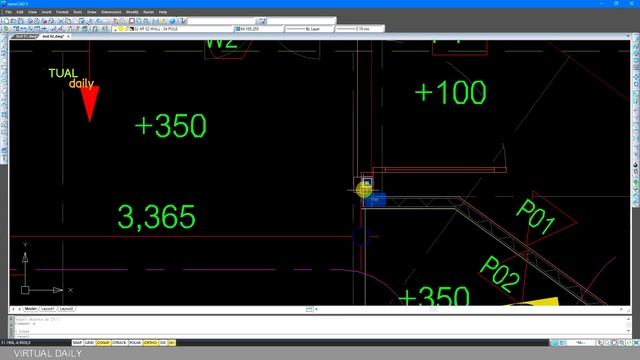
Task: Open the Dimensions menu
Action: [111, 12]
